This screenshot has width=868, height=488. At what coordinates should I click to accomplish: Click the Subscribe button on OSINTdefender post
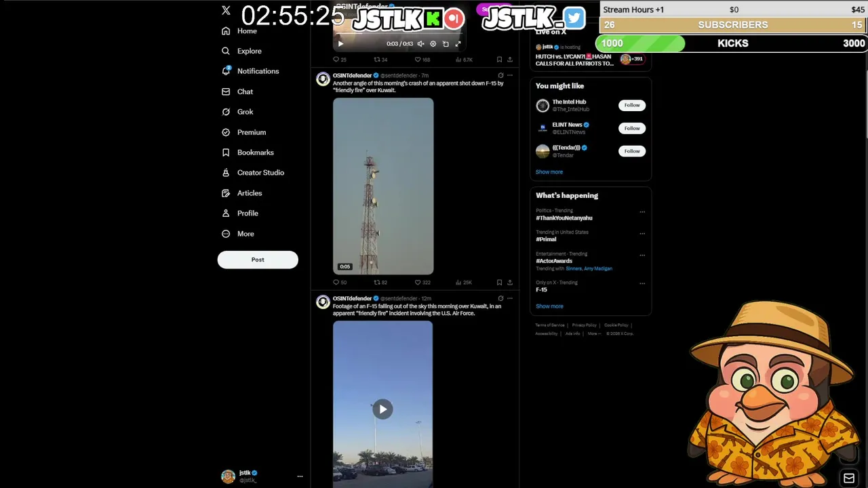pyautogui.click(x=484, y=9)
